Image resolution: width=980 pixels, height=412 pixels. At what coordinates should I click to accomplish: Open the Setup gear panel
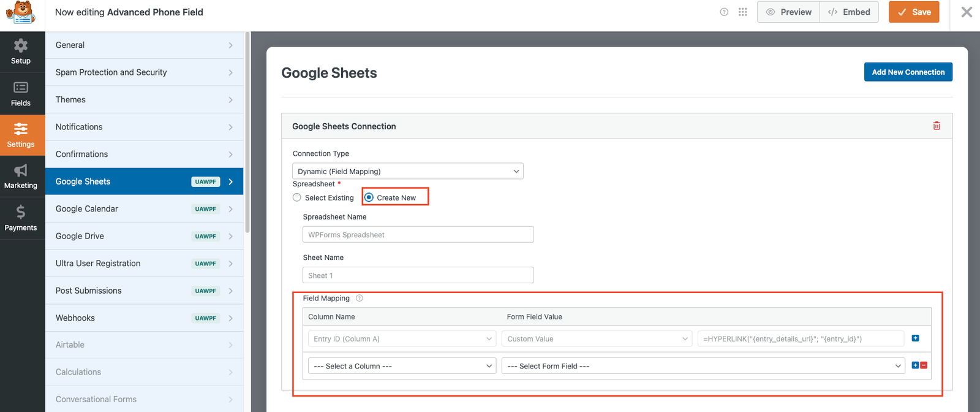(x=21, y=51)
